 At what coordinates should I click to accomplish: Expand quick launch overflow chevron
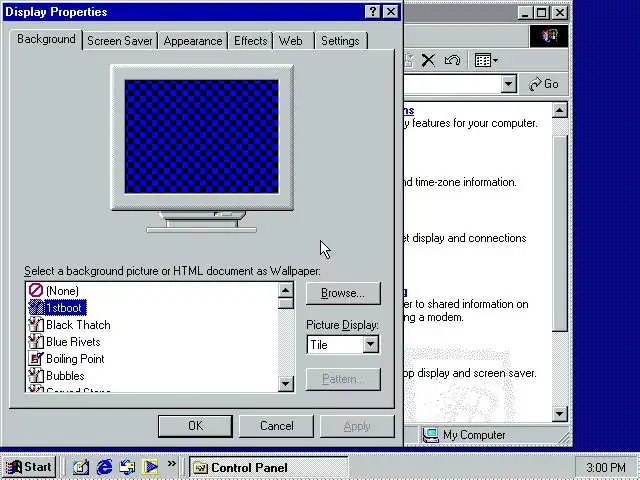click(x=171, y=464)
